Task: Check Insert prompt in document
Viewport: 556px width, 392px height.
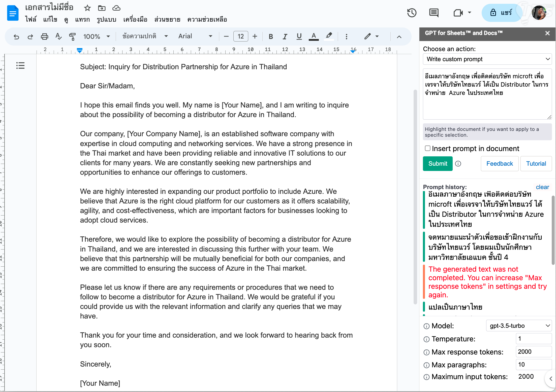Action: [x=427, y=148]
